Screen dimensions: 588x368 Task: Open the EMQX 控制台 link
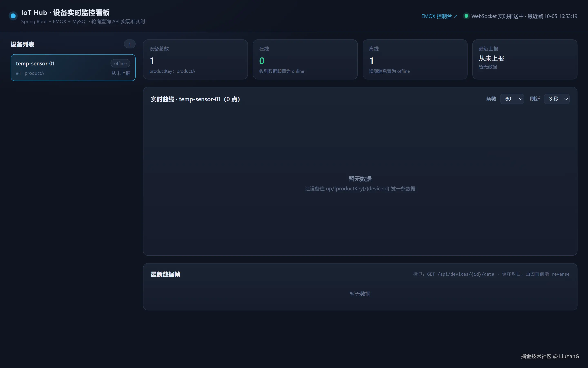coord(439,16)
